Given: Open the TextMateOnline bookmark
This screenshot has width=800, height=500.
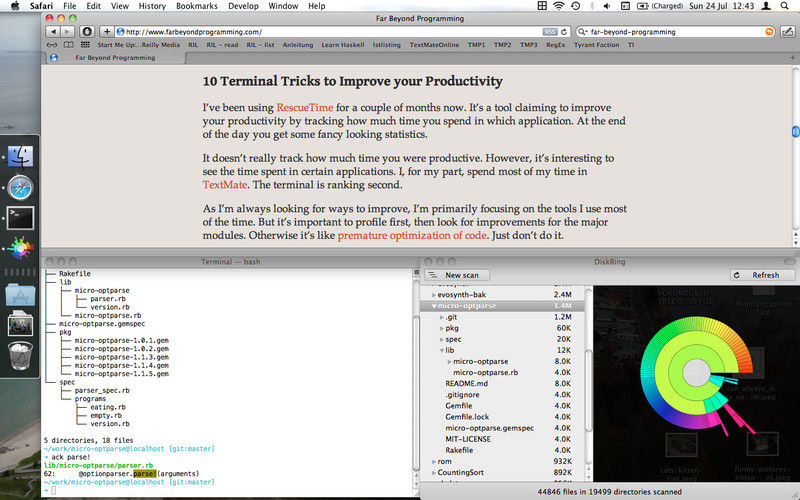Looking at the screenshot, I should [434, 45].
